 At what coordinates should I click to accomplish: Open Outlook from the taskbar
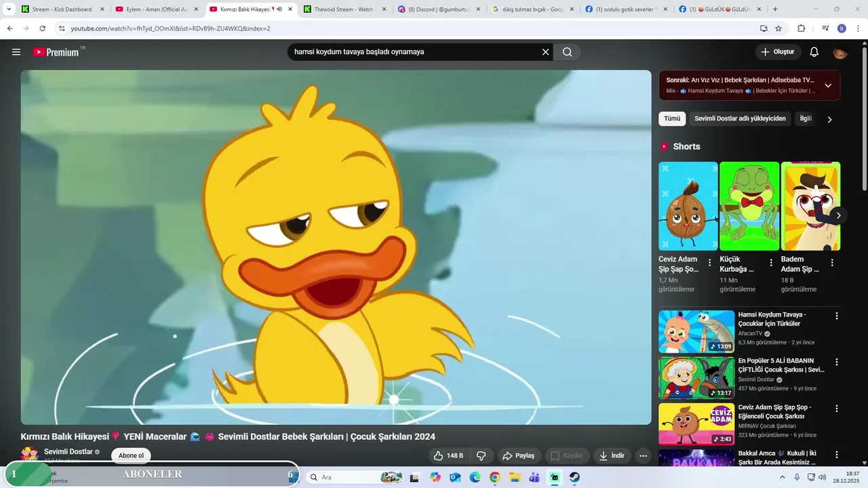pos(455,477)
